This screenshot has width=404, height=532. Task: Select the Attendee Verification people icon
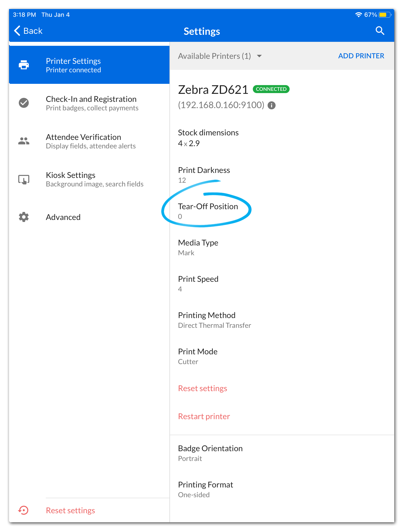click(x=23, y=141)
